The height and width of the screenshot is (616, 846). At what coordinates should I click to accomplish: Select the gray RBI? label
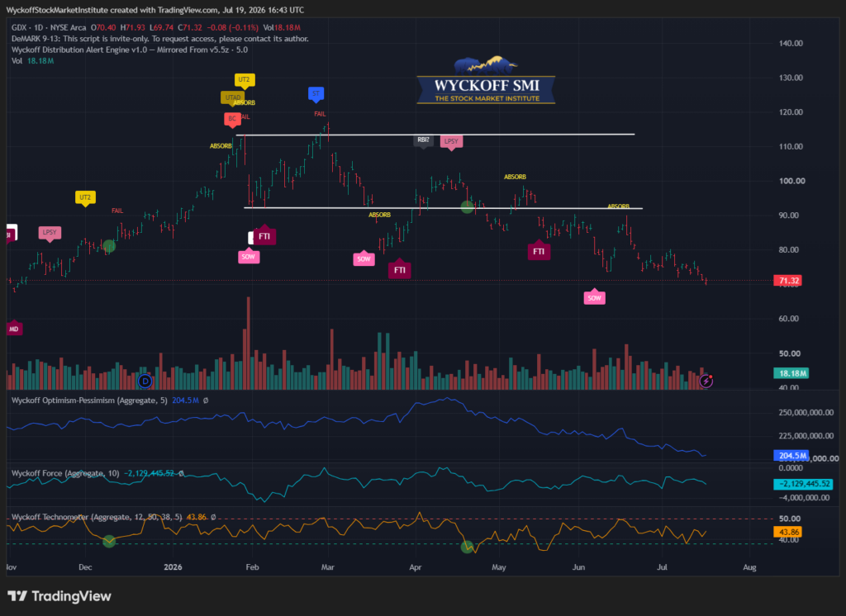point(424,140)
